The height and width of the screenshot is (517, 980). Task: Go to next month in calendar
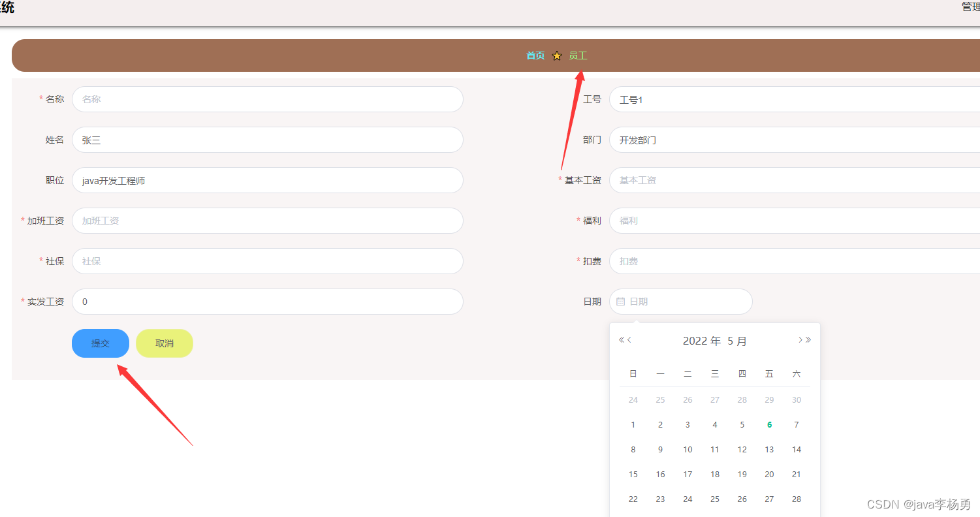[800, 340]
